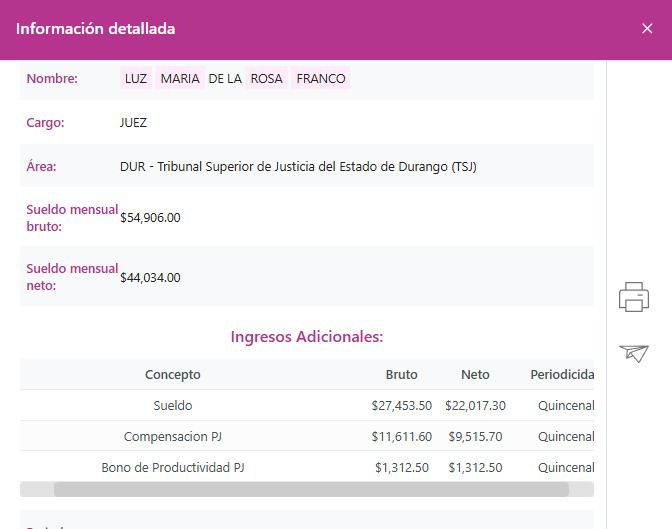Select the FRANCO name tag
This screenshot has width=672, height=529.
321,79
